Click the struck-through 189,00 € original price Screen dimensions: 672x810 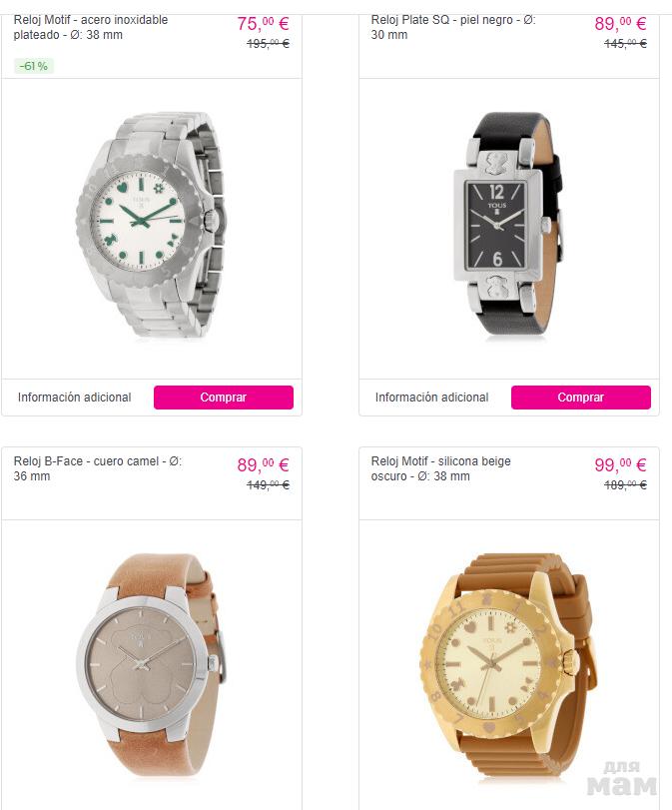tap(625, 485)
